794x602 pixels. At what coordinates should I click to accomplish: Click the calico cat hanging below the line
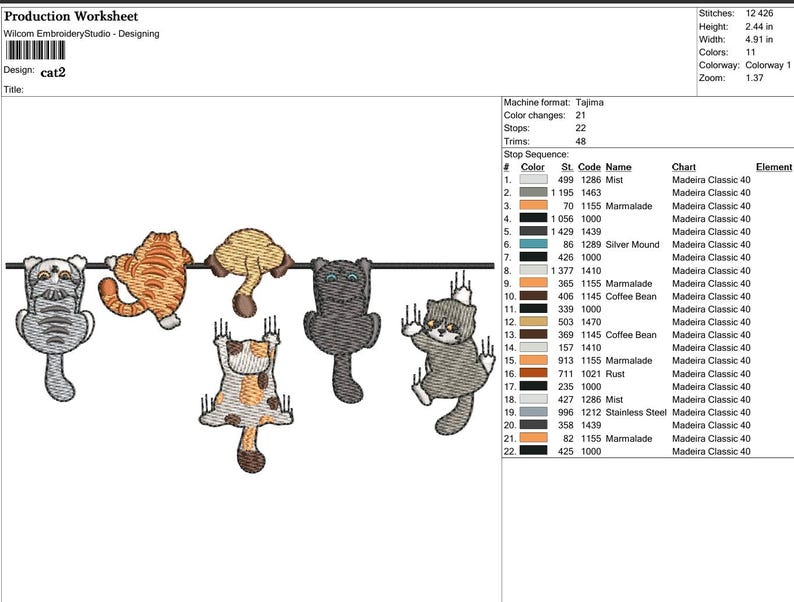coord(247,395)
